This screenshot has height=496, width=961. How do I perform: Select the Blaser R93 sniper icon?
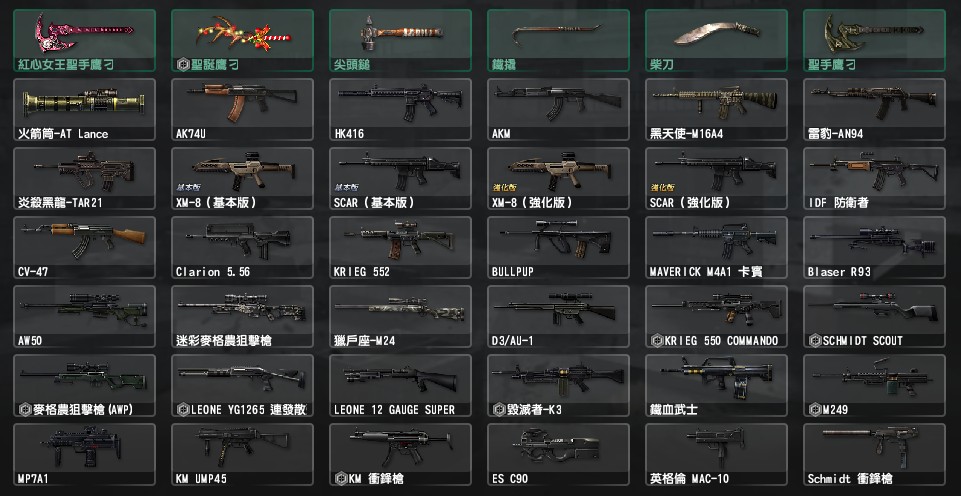(875, 247)
